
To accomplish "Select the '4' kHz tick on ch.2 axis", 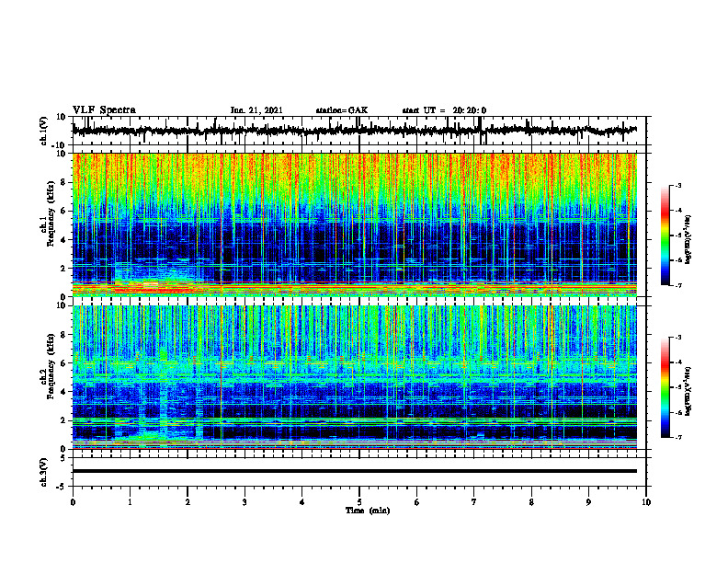I will tap(63, 392).
